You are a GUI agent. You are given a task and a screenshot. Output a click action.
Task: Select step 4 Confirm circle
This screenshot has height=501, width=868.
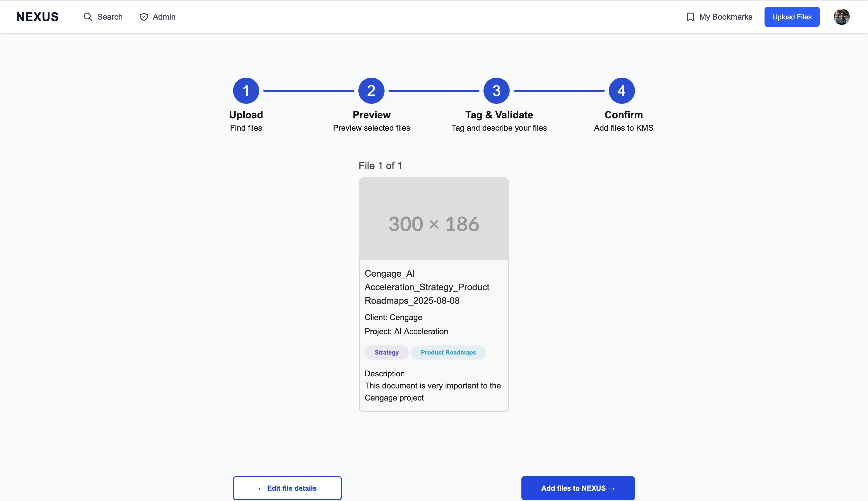click(621, 90)
